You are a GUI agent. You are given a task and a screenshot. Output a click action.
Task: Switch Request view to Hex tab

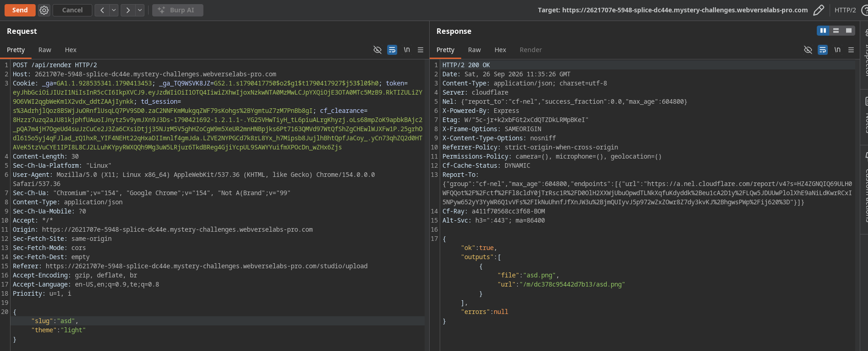[x=70, y=50]
